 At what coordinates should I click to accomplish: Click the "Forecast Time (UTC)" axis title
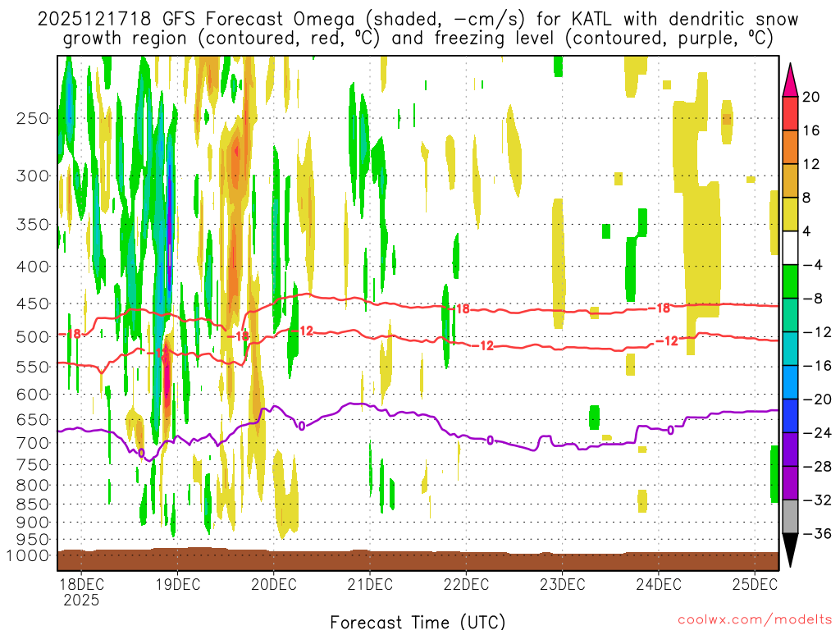coord(418,622)
